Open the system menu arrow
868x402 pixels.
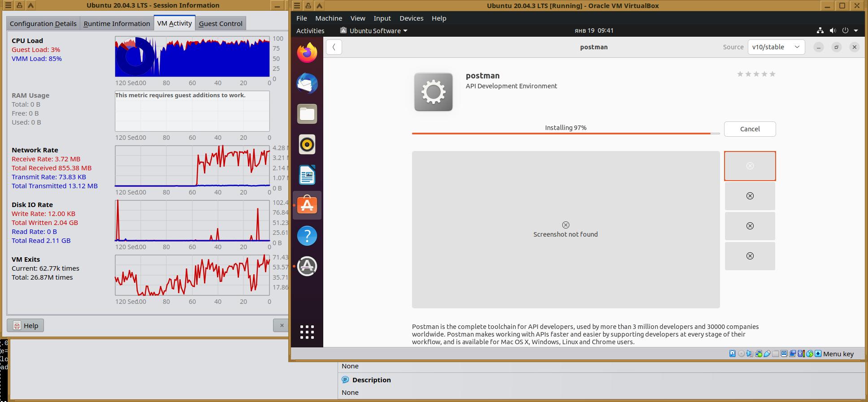point(856,30)
